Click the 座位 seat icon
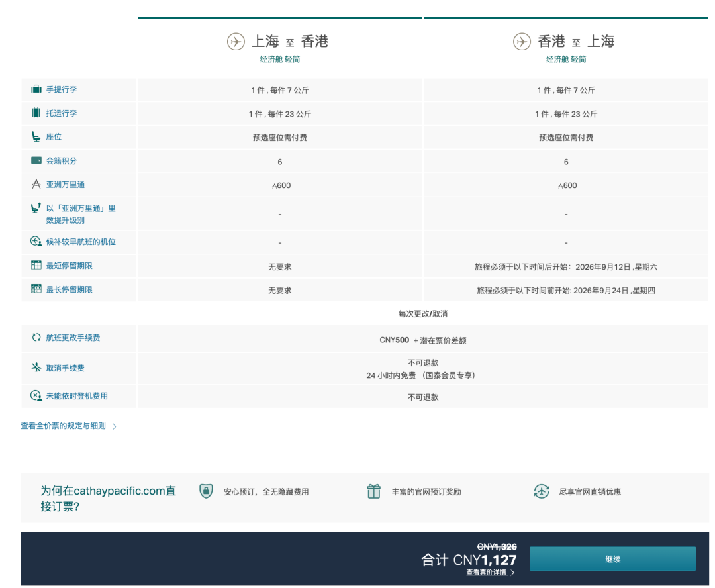 coord(36,136)
